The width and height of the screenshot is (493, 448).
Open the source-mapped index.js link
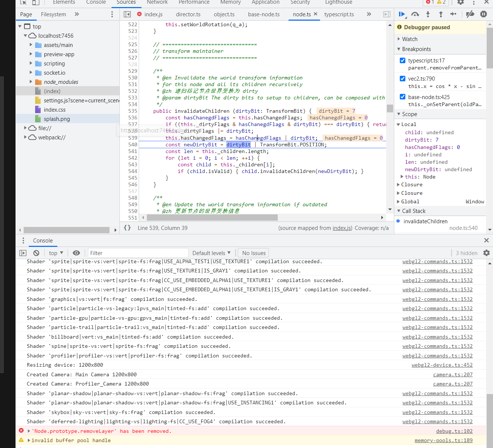(x=342, y=228)
